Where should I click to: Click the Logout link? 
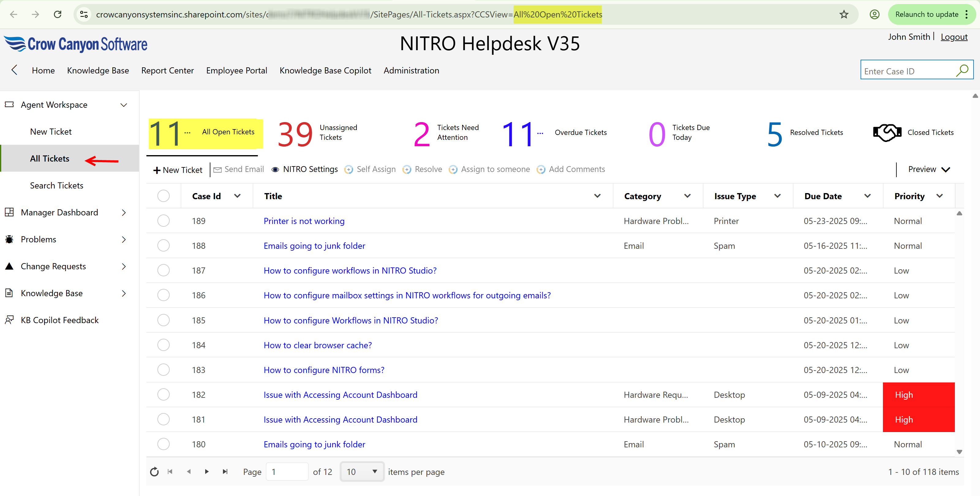tap(954, 36)
